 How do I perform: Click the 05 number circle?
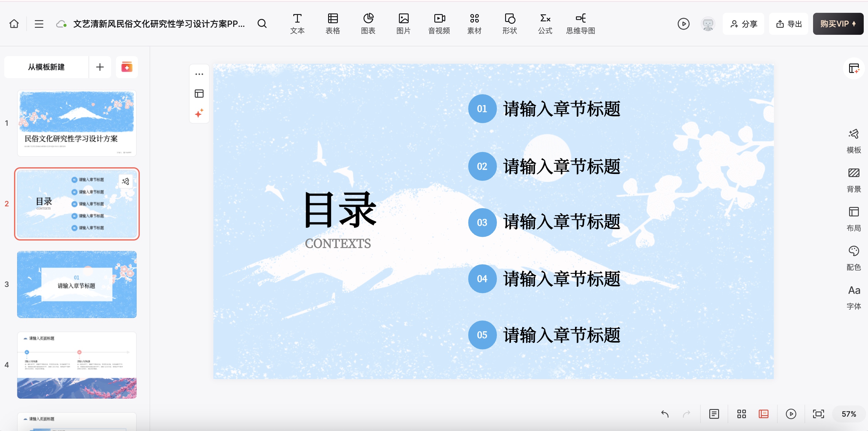482,335
